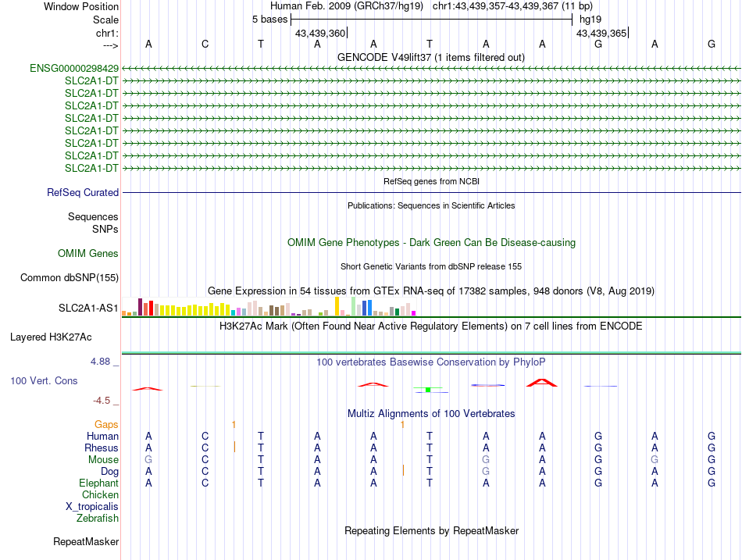Click the Common dbSNP(155) label
The width and height of the screenshot is (742, 560).
(70, 277)
